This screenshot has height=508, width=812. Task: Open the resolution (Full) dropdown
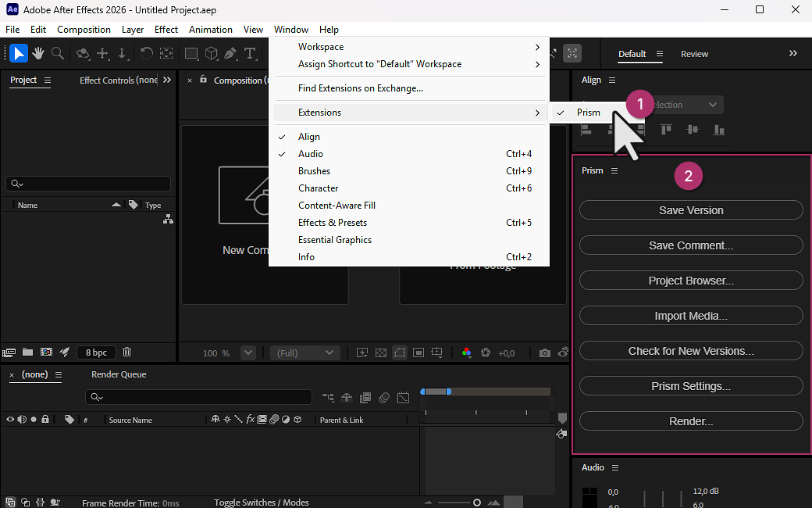pyautogui.click(x=304, y=352)
